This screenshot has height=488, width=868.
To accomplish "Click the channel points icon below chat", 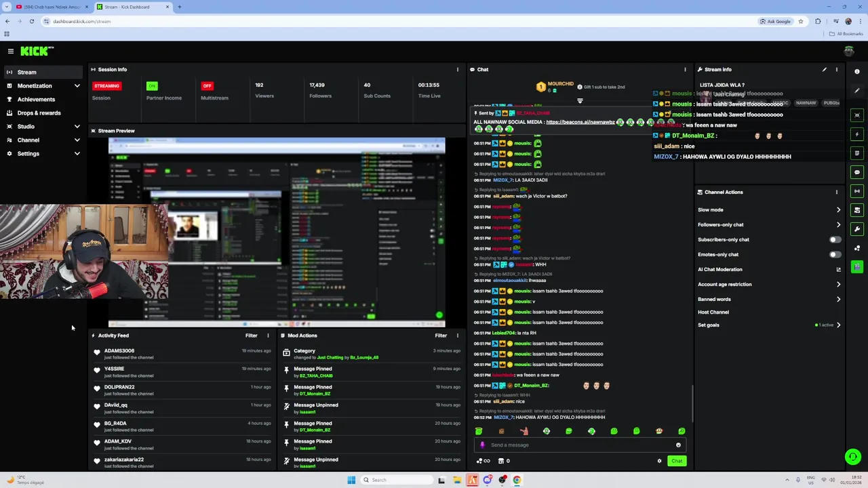I will point(483,461).
